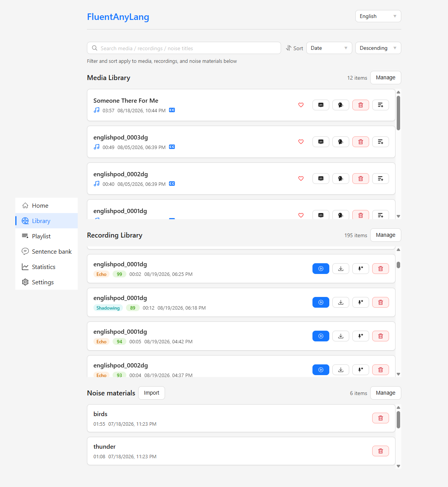Screen dimensions: 448x487
Task: Click the 195 items count label
Action: [x=356, y=235]
